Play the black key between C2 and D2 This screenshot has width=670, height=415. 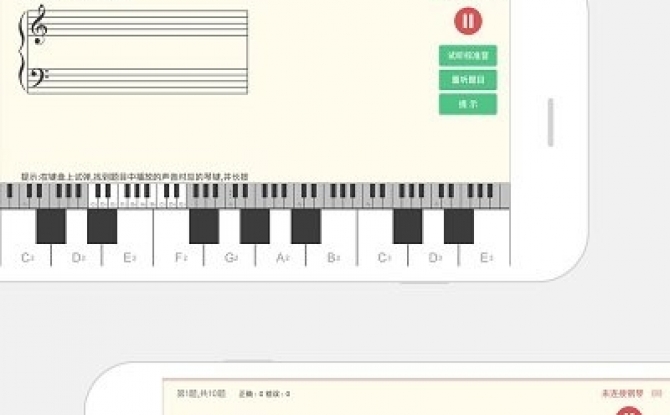pyautogui.click(x=51, y=226)
